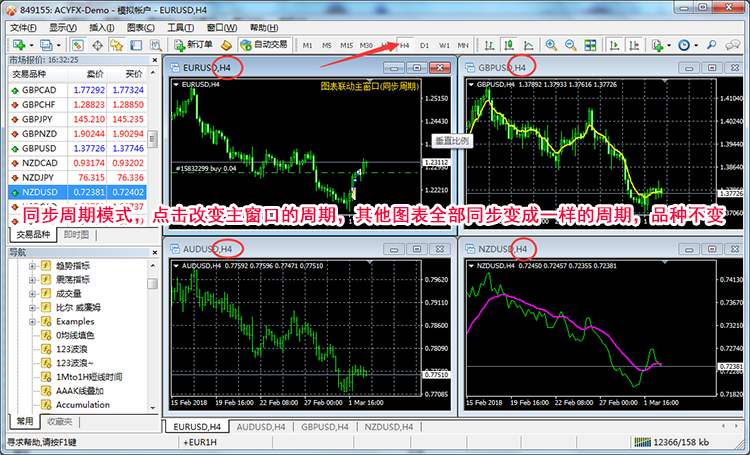The image size is (750, 455).
Task: Switch to the NZDUSD,H4 chart tab
Action: click(x=388, y=427)
